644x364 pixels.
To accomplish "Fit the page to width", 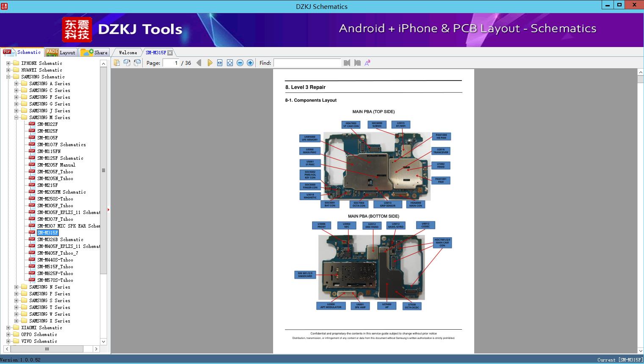I will click(x=220, y=63).
